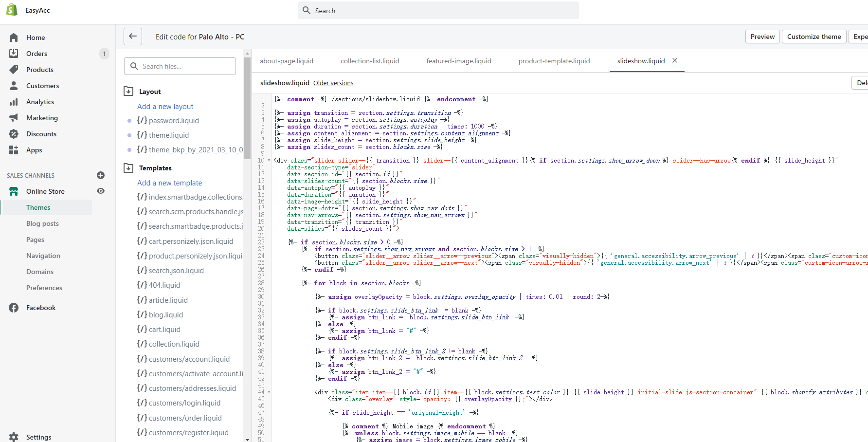868x442 pixels.
Task: Click the Customize theme button
Action: pyautogui.click(x=814, y=37)
